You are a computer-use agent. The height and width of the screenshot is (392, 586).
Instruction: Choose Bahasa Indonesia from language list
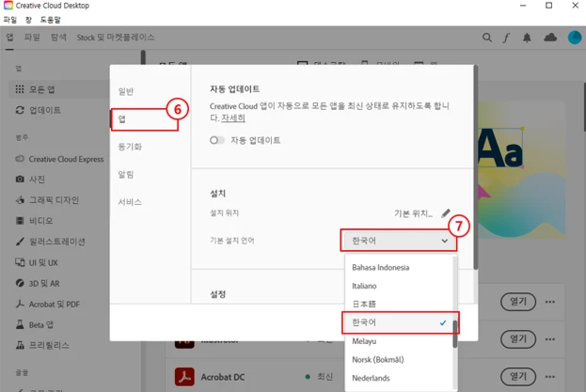(x=399, y=267)
